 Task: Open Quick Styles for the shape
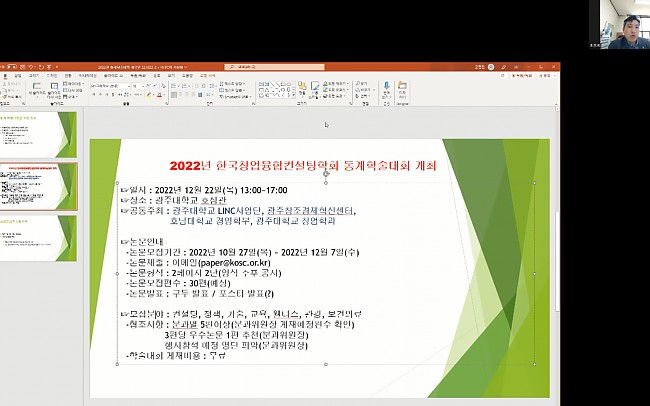[x=315, y=90]
